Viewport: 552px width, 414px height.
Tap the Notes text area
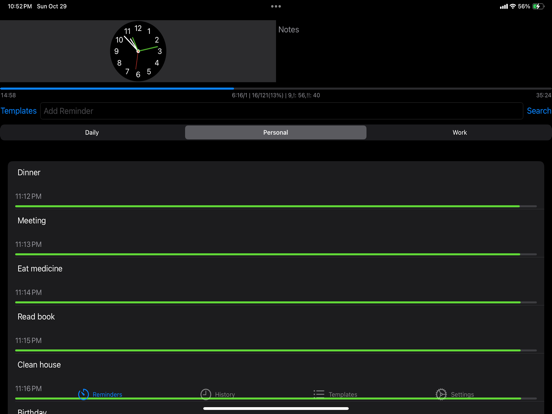pyautogui.click(x=414, y=51)
